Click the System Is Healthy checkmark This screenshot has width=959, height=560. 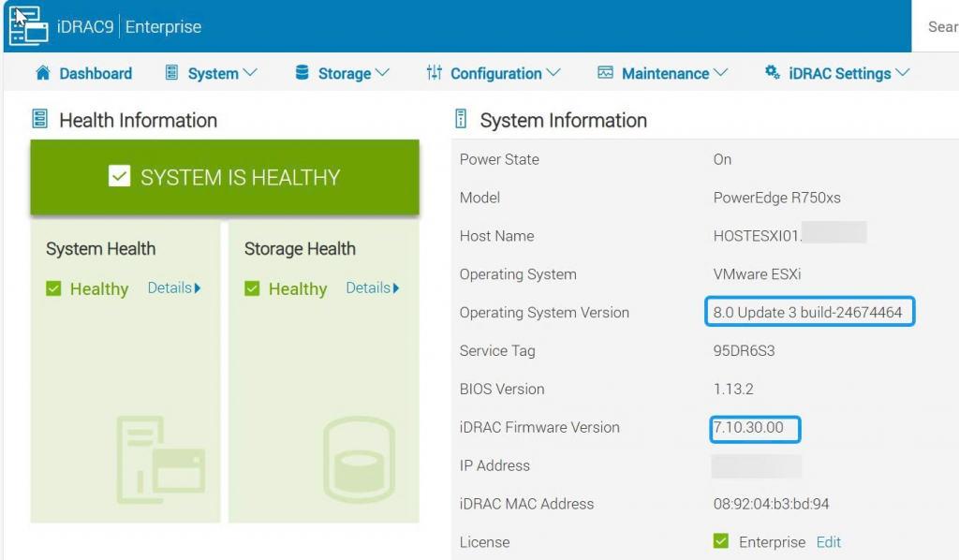coord(119,176)
